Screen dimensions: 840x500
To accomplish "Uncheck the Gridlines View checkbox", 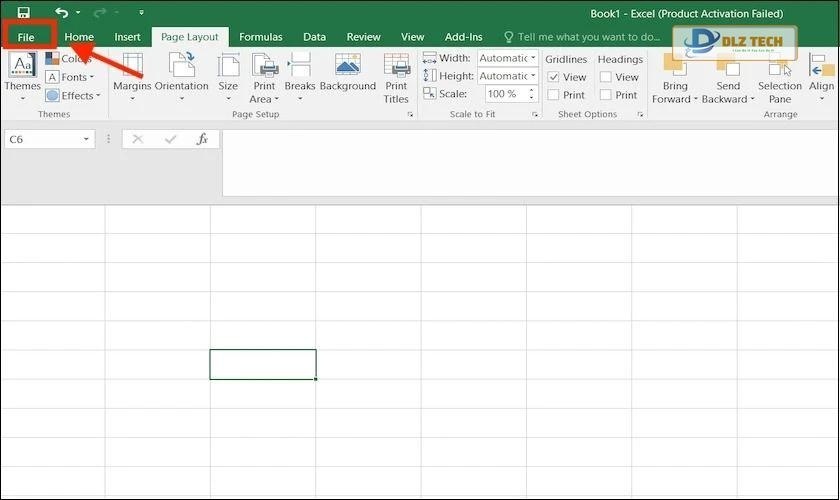I will click(x=553, y=77).
